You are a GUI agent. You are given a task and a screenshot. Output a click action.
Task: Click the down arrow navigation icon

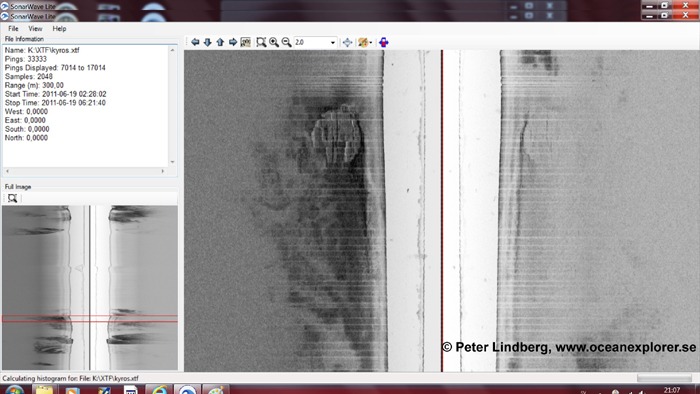click(208, 42)
